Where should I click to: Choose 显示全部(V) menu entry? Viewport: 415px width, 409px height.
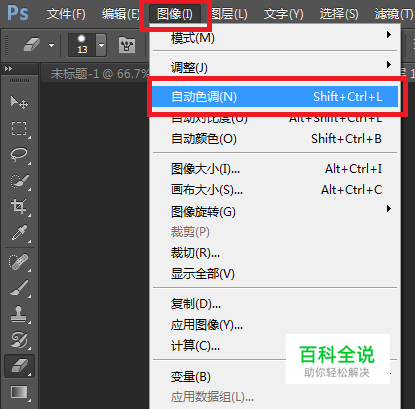[x=275, y=274]
